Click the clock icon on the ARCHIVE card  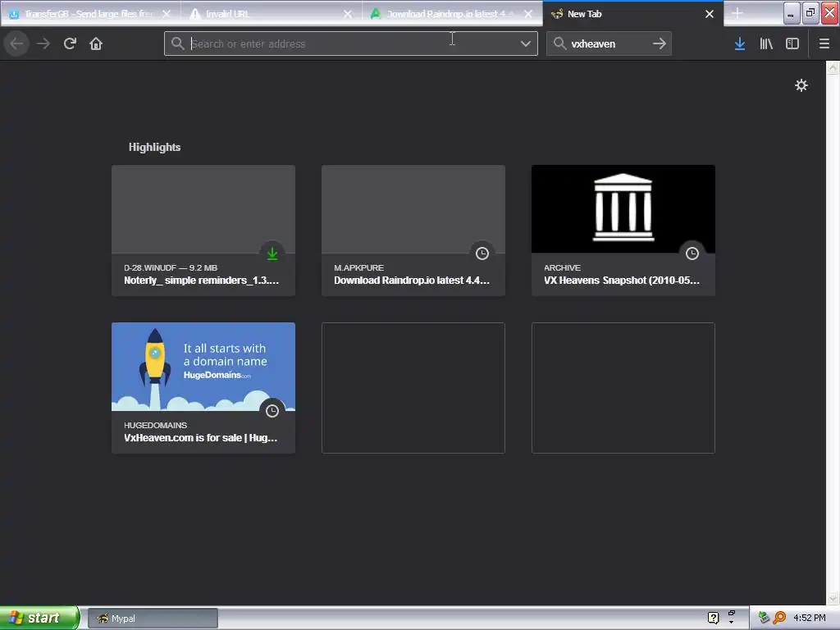pos(692,253)
